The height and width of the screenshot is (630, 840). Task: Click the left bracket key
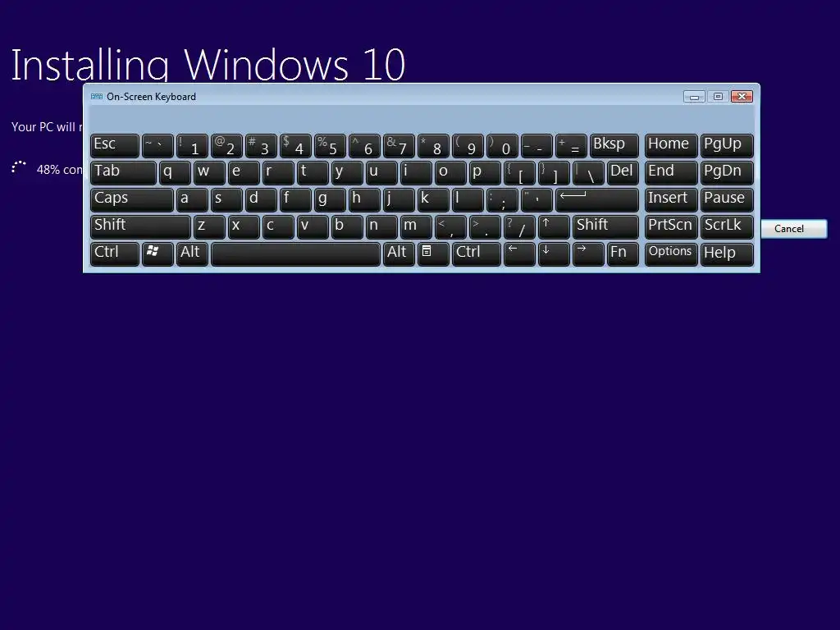519,172
